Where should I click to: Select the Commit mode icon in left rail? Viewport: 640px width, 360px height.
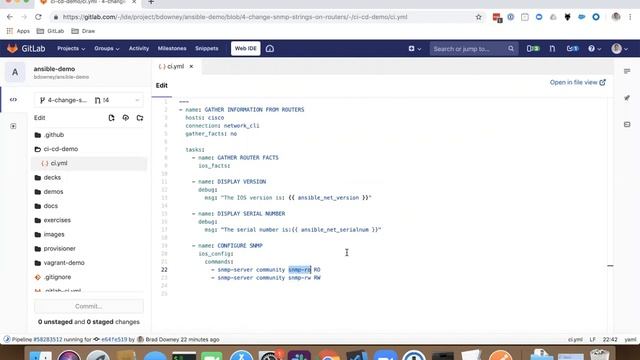click(x=13, y=126)
